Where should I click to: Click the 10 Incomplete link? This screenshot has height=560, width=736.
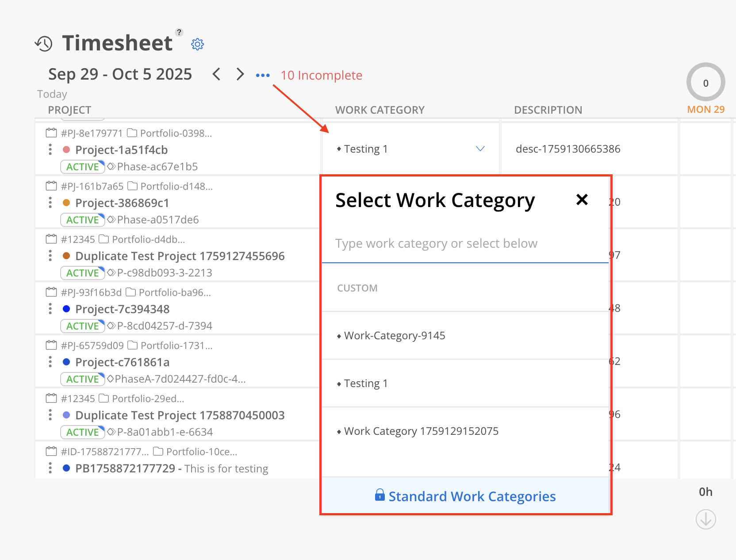pos(321,75)
